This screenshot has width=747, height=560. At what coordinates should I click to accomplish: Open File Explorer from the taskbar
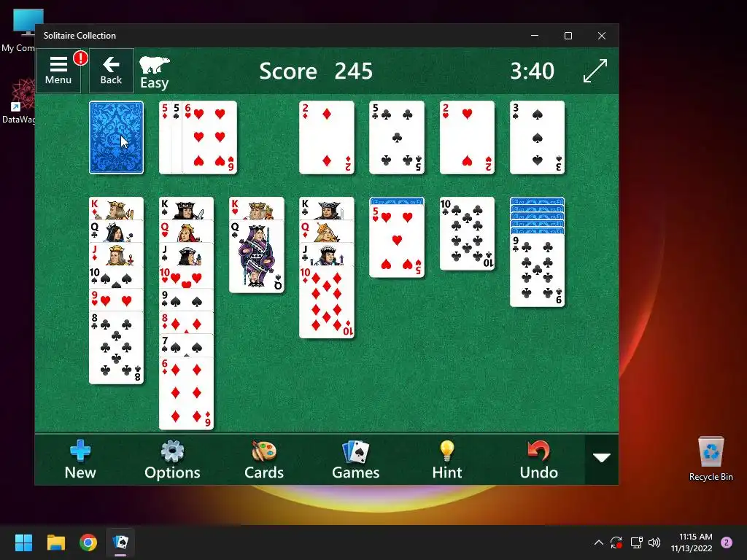55,542
